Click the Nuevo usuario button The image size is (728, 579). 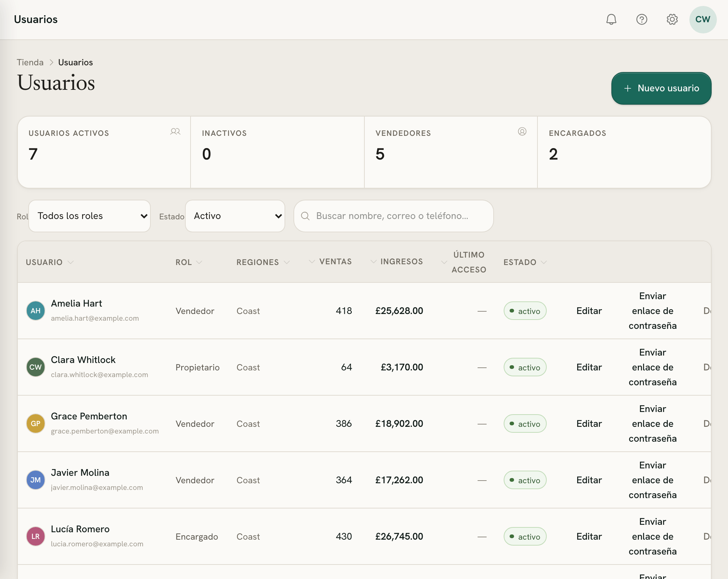click(x=661, y=88)
